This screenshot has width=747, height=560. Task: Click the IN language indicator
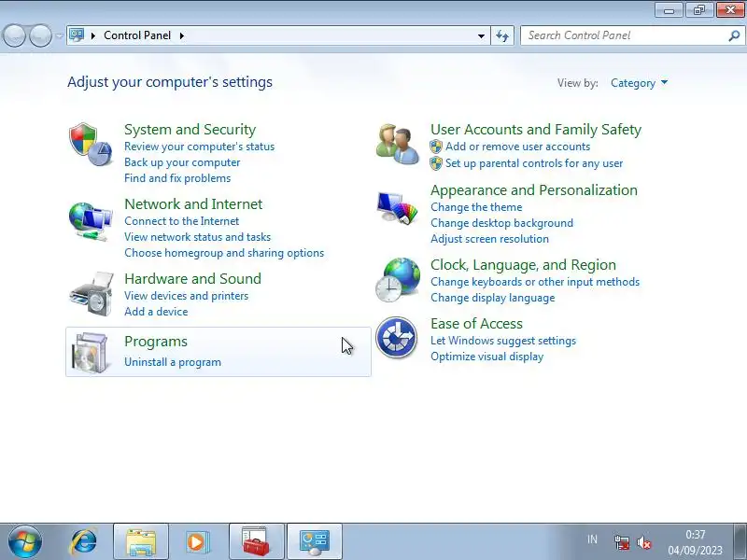point(592,539)
